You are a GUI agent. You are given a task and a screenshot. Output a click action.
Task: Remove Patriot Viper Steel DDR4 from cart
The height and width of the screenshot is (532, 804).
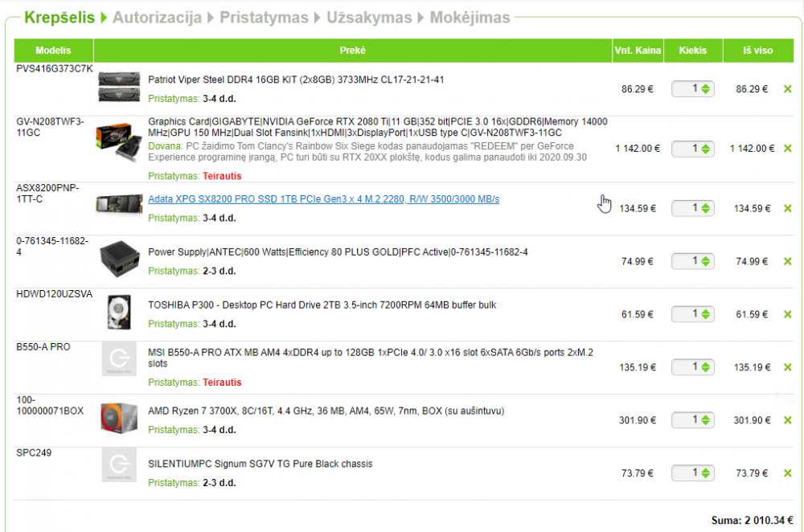pos(788,89)
